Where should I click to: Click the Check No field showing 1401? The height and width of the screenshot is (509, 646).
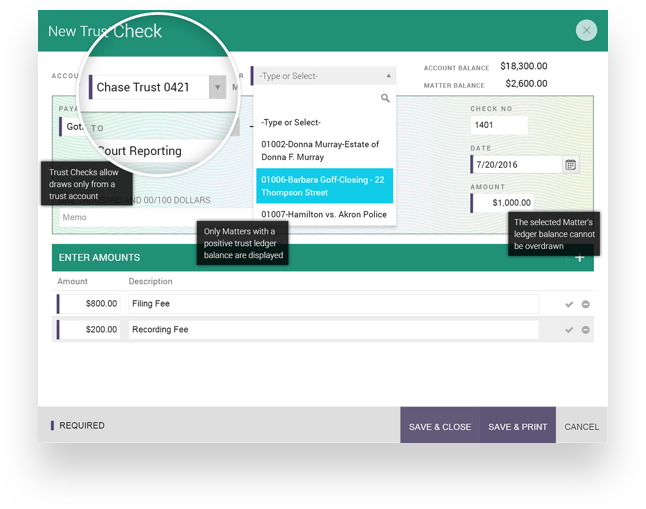(499, 125)
